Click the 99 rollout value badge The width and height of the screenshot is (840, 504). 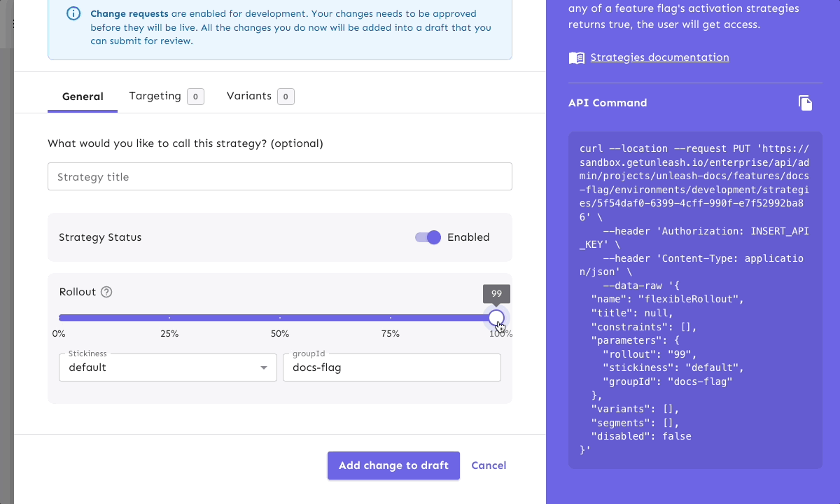click(496, 293)
